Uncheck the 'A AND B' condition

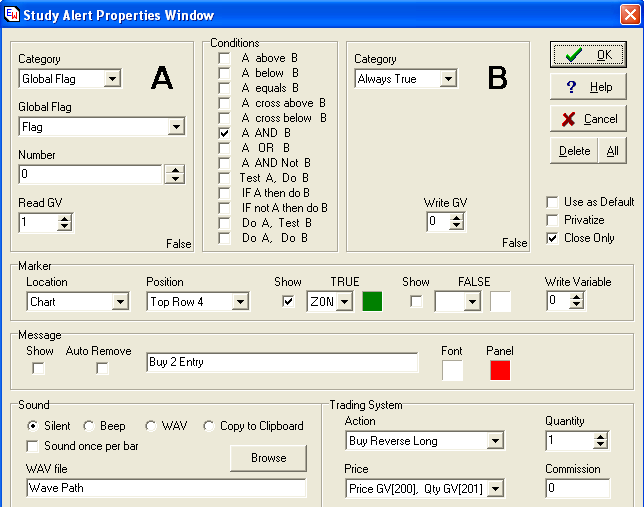[x=224, y=133]
